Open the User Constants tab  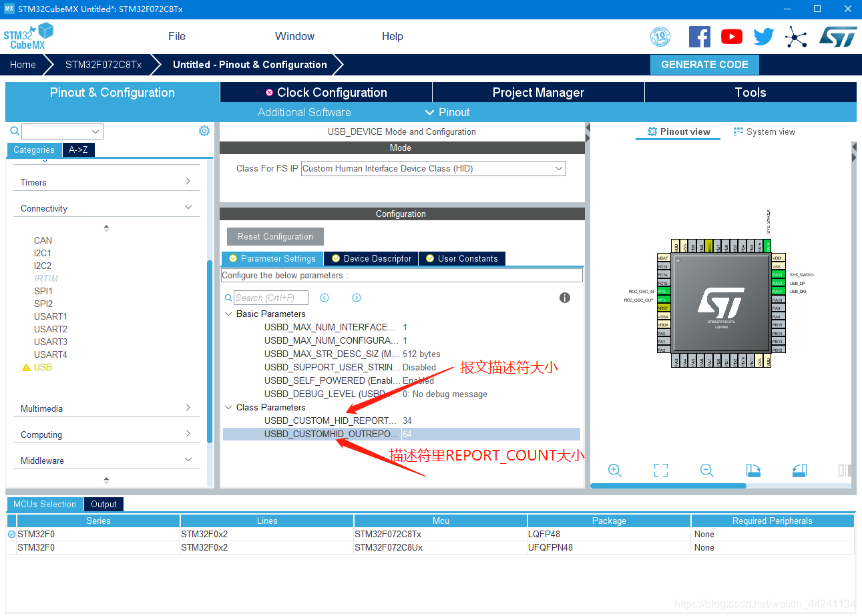462,258
